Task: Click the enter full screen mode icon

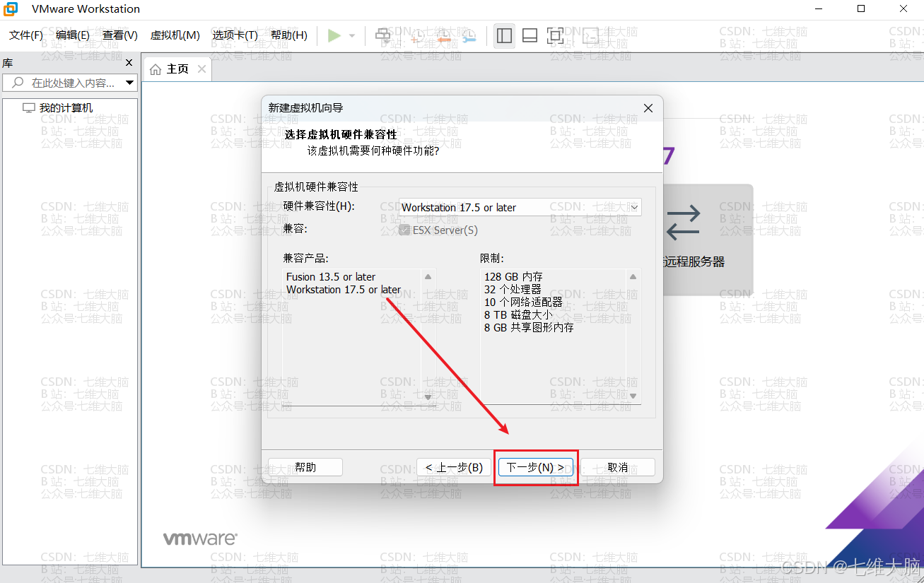Action: (556, 35)
